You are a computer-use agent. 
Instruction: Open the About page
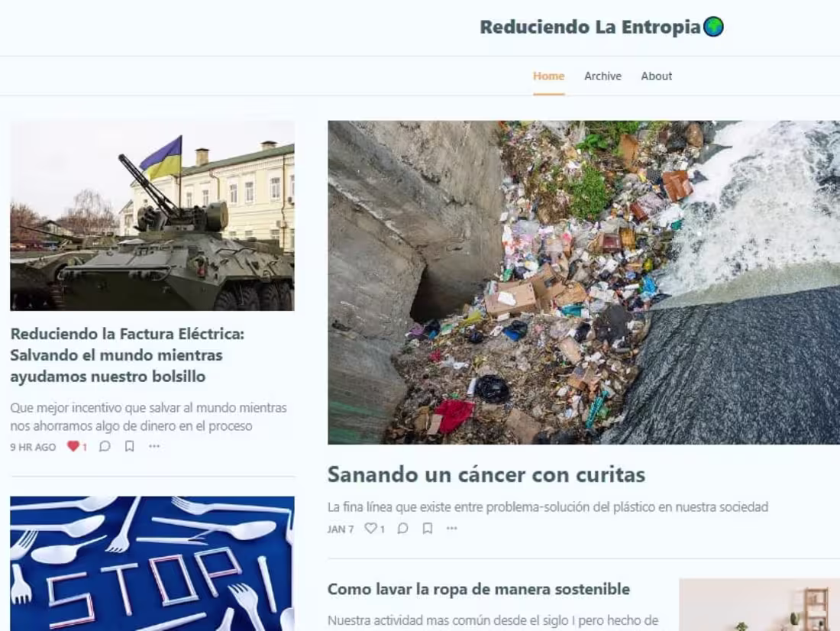(657, 76)
